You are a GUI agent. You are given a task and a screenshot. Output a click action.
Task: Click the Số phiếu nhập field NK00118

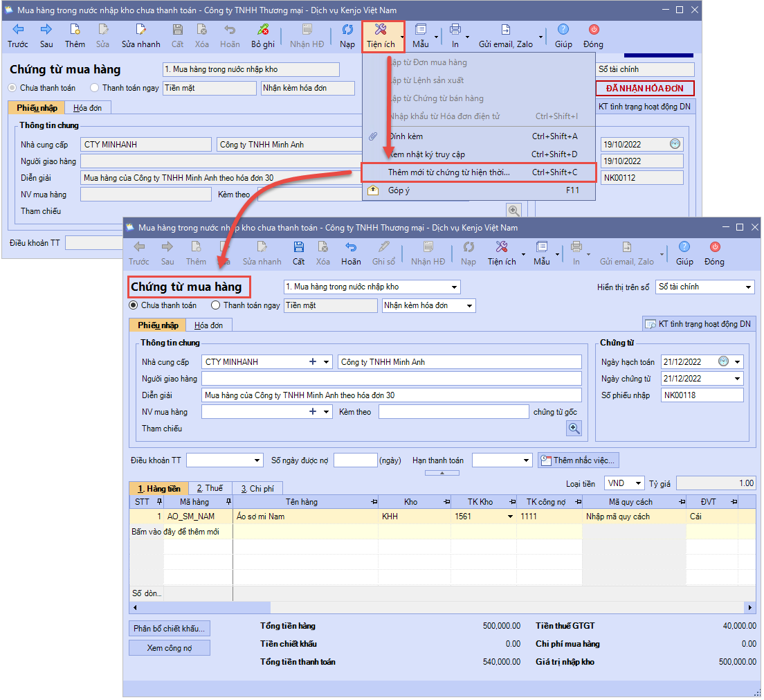700,395
